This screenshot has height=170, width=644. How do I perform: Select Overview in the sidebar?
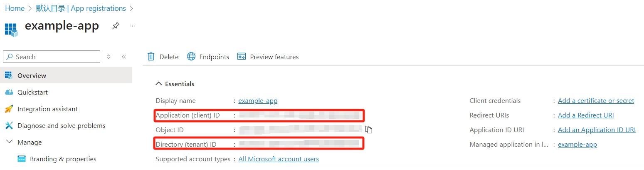click(x=32, y=75)
